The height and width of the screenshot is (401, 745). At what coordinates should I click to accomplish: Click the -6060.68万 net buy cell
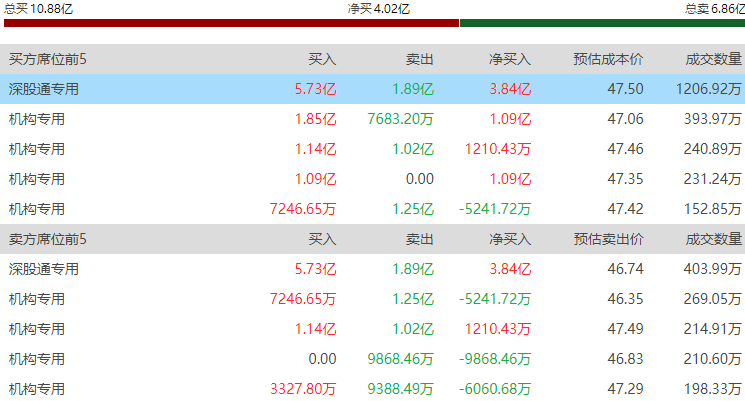(x=495, y=389)
